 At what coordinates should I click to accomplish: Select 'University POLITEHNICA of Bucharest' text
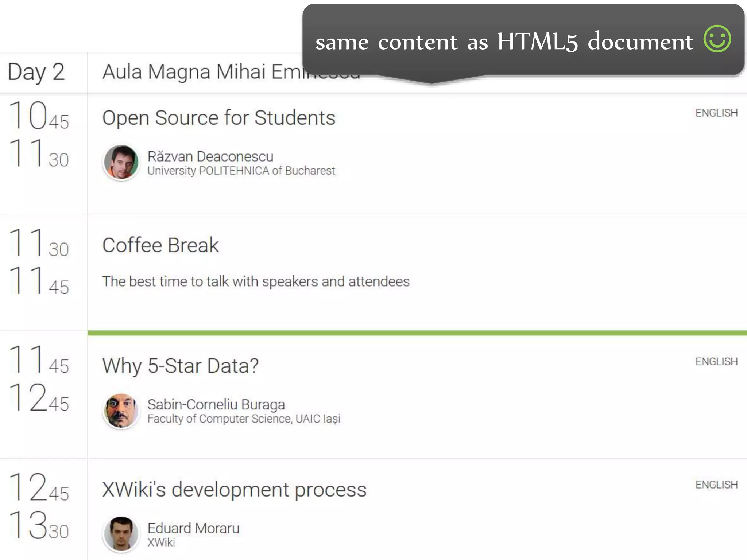(241, 171)
